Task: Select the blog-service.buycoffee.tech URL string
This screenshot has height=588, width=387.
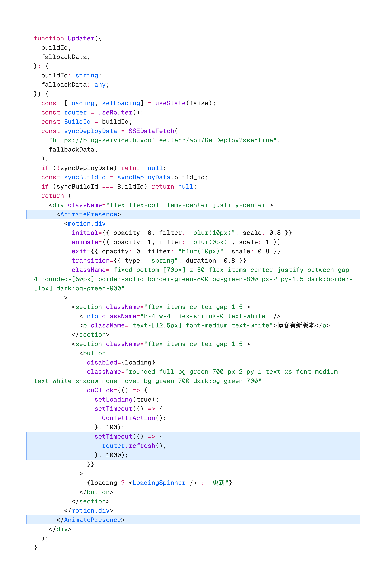Action: pyautogui.click(x=163, y=140)
